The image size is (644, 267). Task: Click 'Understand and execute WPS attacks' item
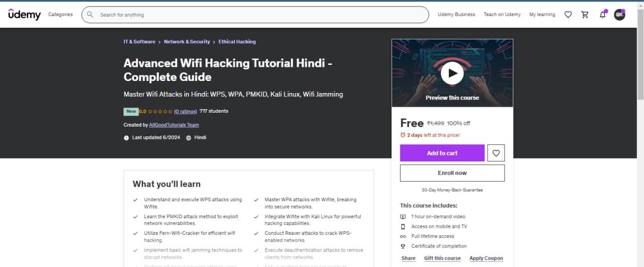tap(193, 203)
